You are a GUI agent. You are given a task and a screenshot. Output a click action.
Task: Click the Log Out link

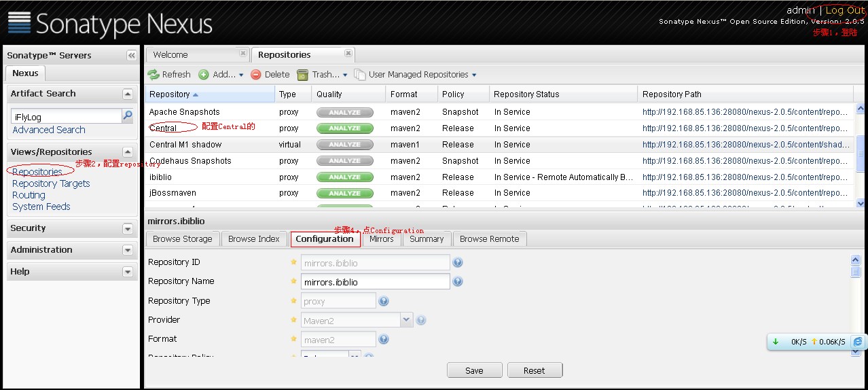(x=845, y=10)
